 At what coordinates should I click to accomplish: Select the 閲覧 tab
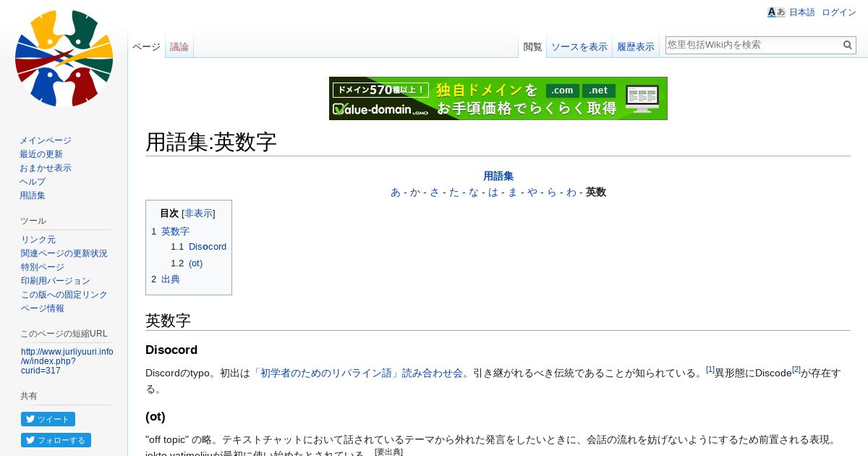pos(532,46)
